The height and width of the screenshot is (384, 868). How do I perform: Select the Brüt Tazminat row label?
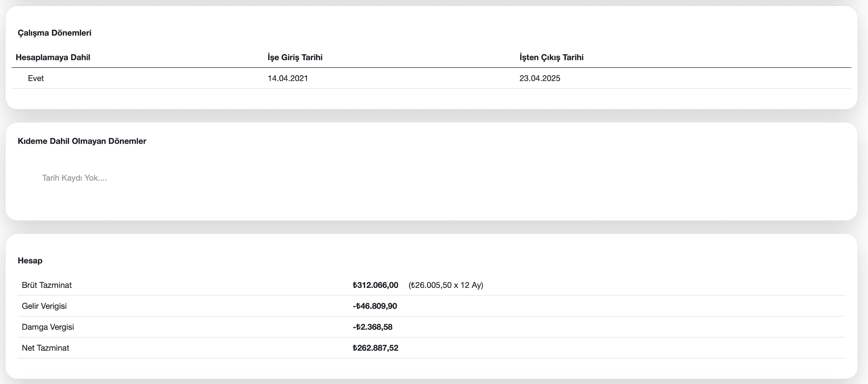46,285
